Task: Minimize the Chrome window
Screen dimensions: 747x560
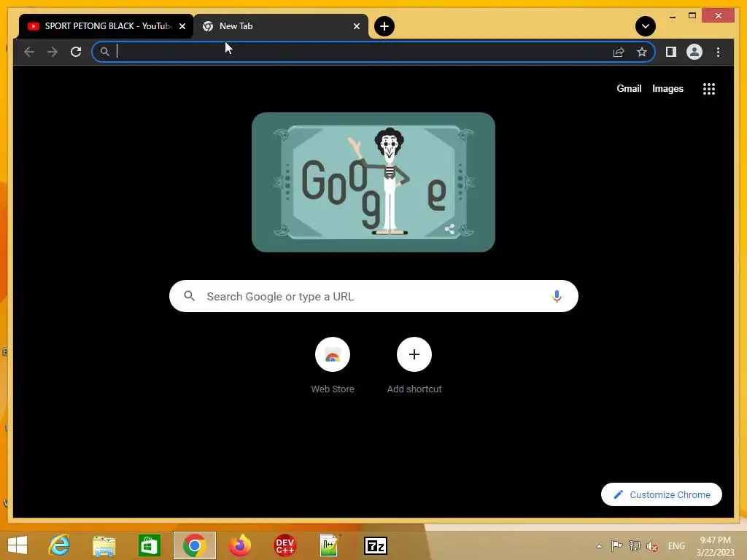Action: [672, 17]
